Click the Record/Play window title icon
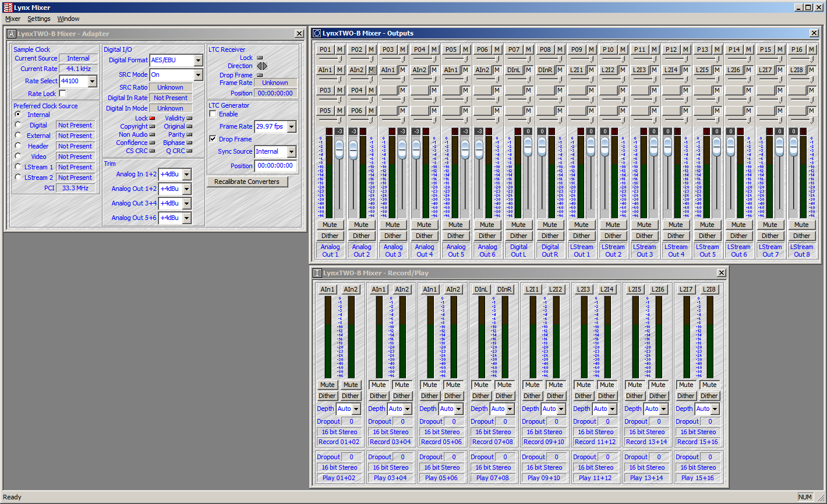827x504 pixels. pyautogui.click(x=317, y=273)
